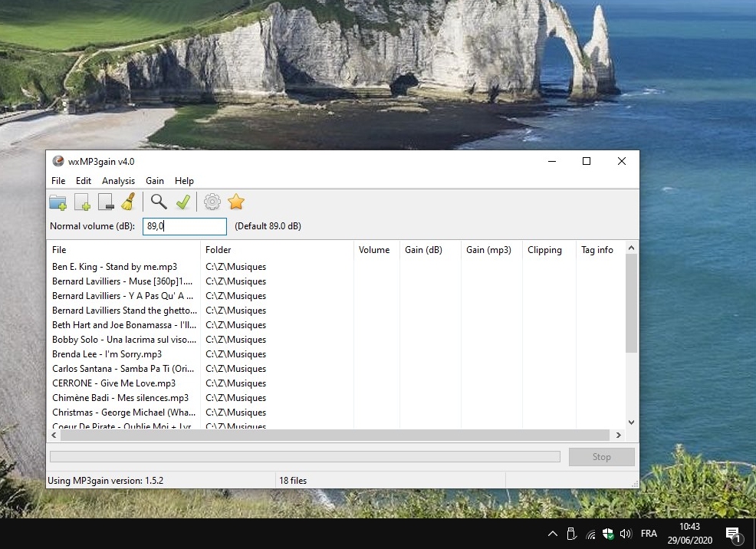Click the Tag info column header
756x549 pixels.
tap(600, 250)
